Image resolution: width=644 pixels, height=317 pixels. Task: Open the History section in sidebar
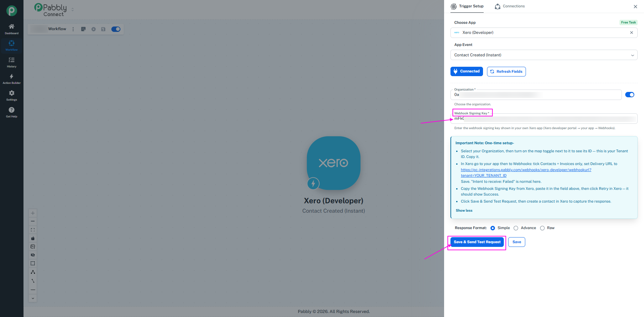pyautogui.click(x=11, y=62)
